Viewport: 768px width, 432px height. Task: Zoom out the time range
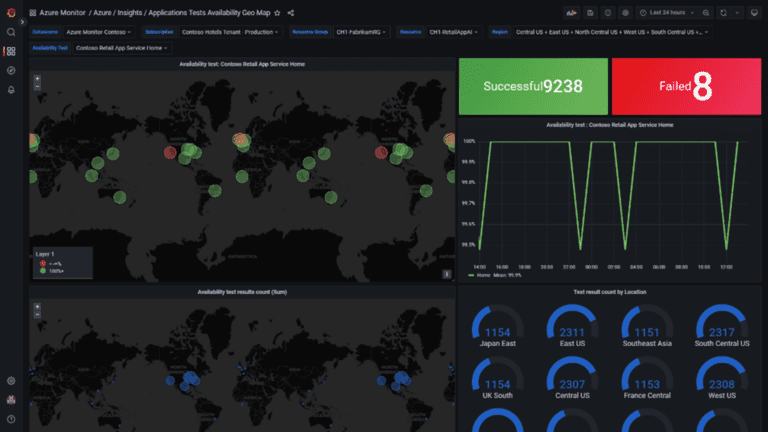click(706, 13)
